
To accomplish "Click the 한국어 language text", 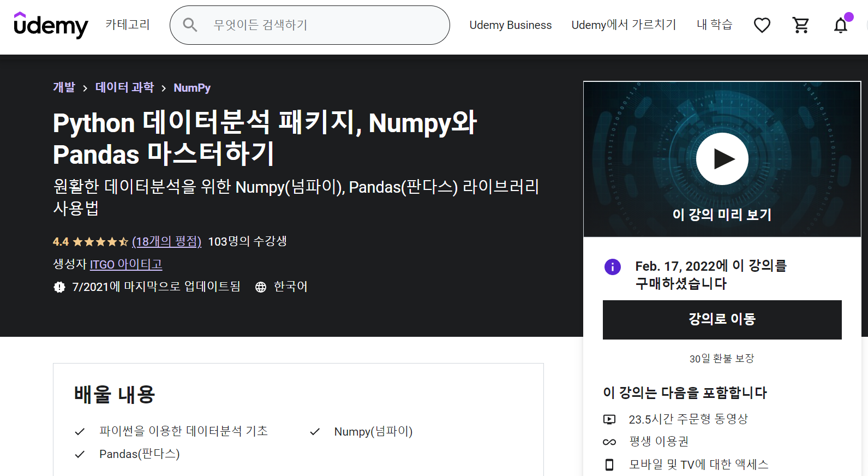I will pos(291,287).
